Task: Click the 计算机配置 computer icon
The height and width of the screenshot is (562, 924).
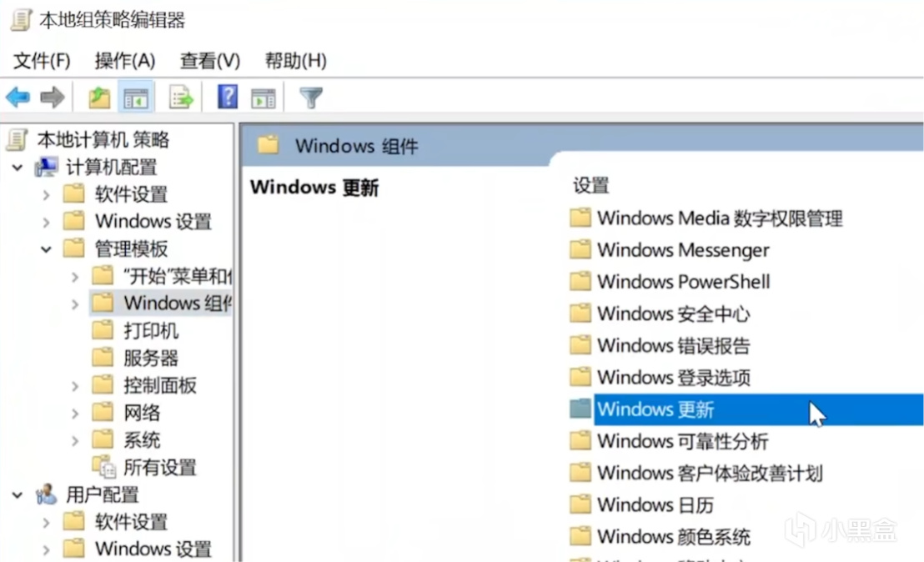Action: tap(46, 168)
